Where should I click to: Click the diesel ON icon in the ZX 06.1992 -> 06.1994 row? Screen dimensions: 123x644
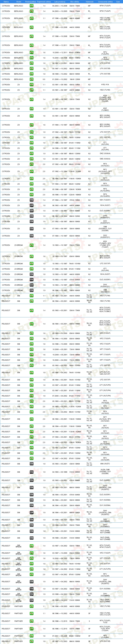tap(31, 216)
